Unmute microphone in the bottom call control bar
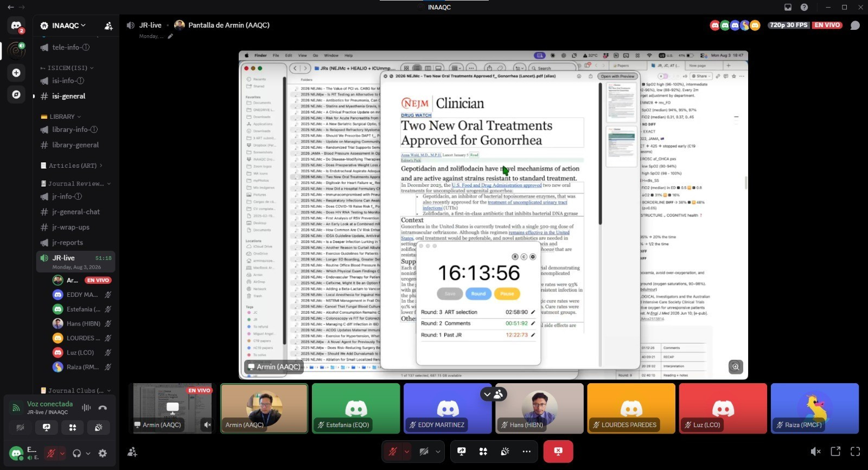The width and height of the screenshot is (868, 470). pos(393,451)
